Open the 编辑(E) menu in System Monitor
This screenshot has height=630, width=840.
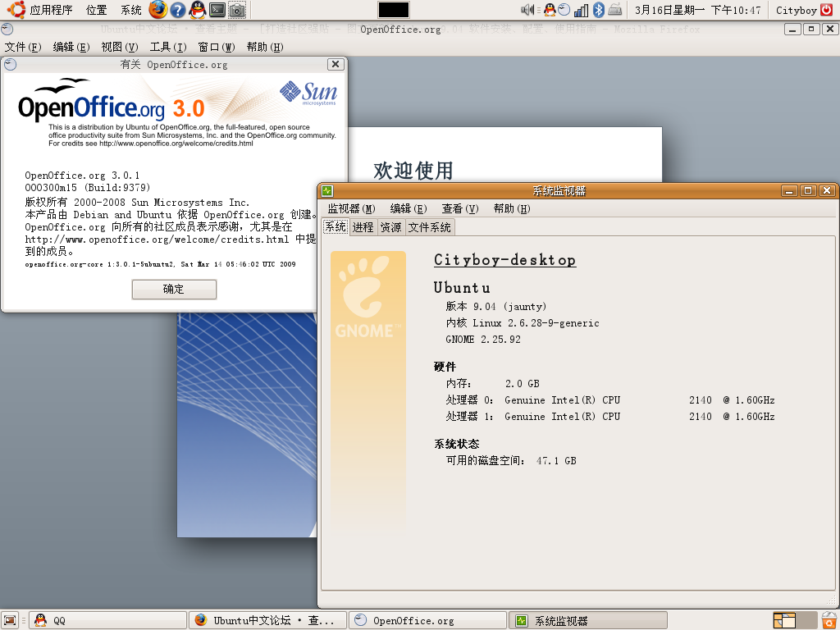point(409,208)
